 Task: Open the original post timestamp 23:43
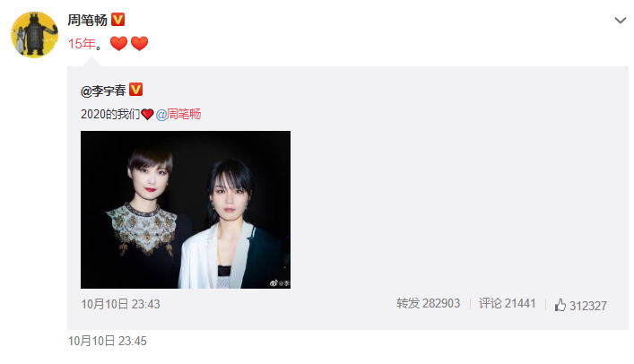[120, 304]
